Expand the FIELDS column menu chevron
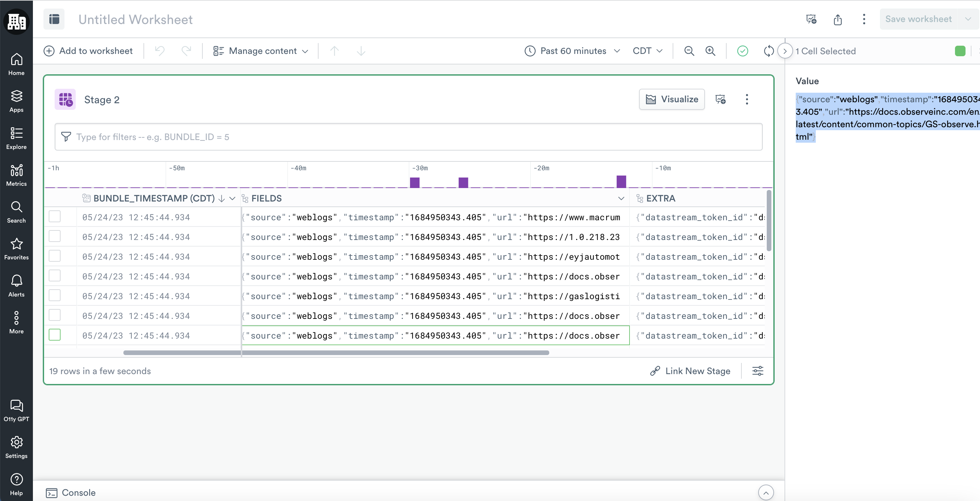Image resolution: width=980 pixels, height=501 pixels. coord(621,199)
